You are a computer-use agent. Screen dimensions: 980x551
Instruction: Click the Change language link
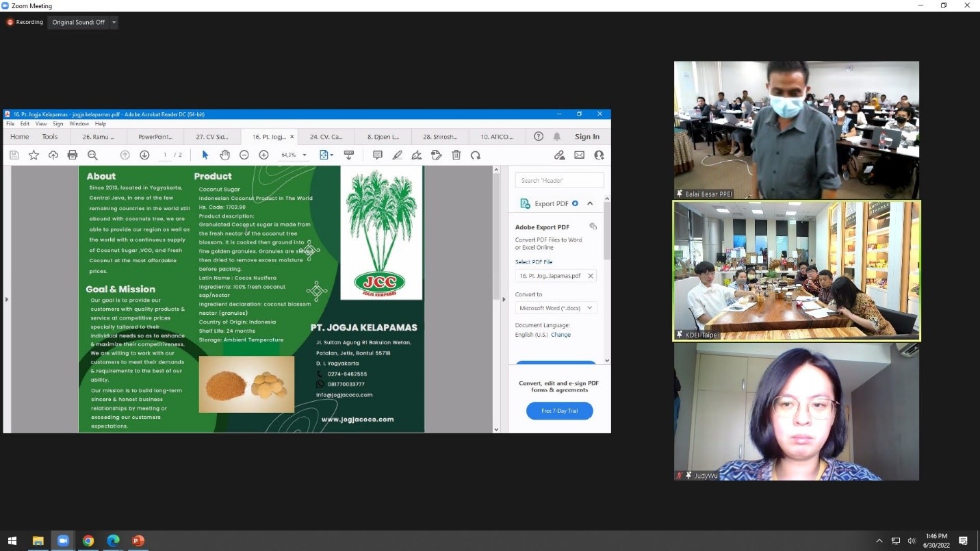[x=561, y=335]
